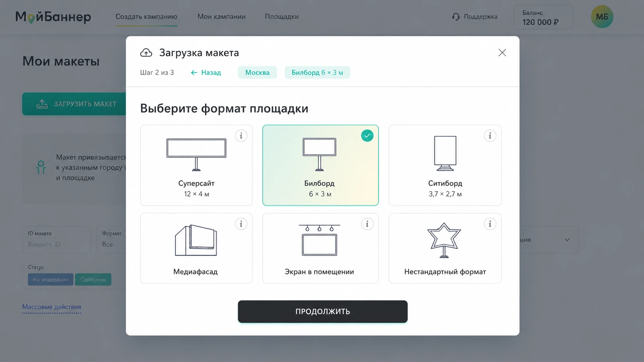Image resolution: width=644 pixels, height=362 pixels.
Task: Select the Билборд 6 × 3 м card
Action: coord(320,165)
